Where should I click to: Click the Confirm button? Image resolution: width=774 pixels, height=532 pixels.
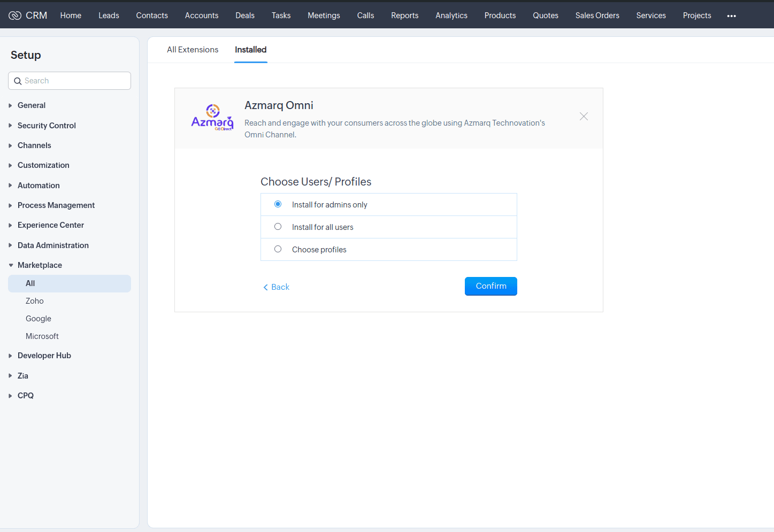click(x=491, y=286)
